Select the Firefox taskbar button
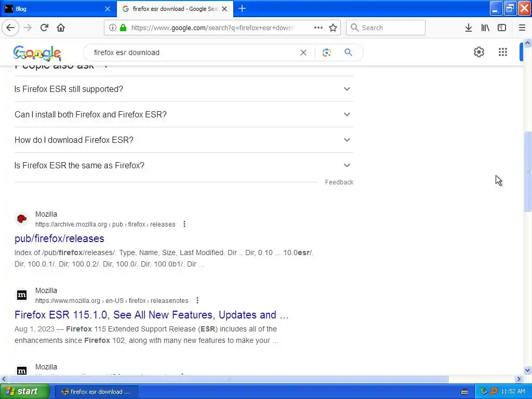 coord(96,392)
